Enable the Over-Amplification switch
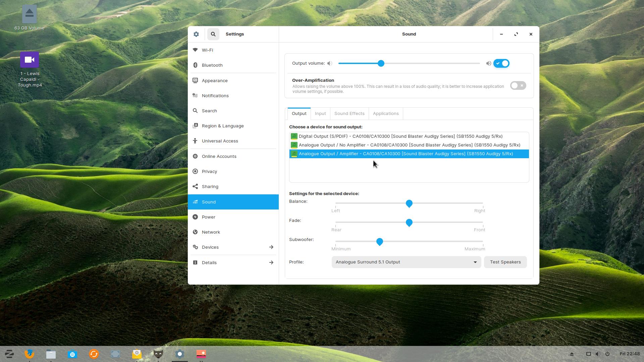The height and width of the screenshot is (362, 644). pos(518,86)
